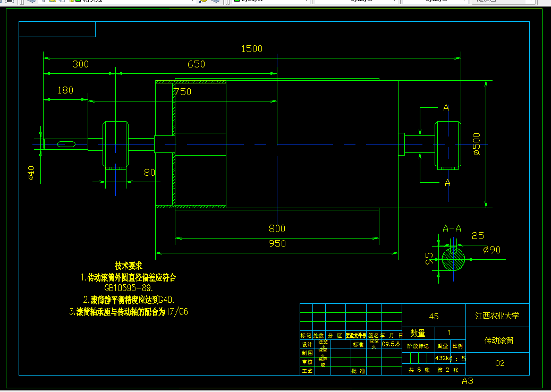Click the 共 8 张 sheet count text
Viewport: 551px width, 392px height.
(419, 370)
